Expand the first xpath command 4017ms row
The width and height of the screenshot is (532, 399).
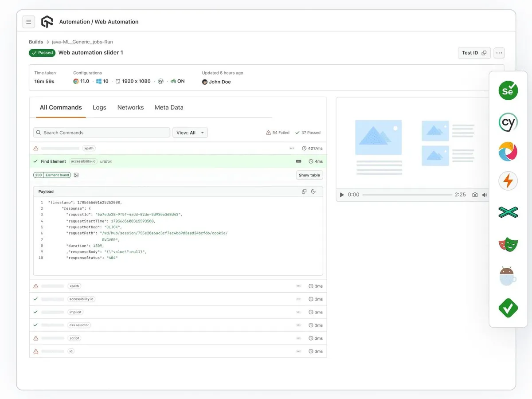pyautogui.click(x=178, y=148)
